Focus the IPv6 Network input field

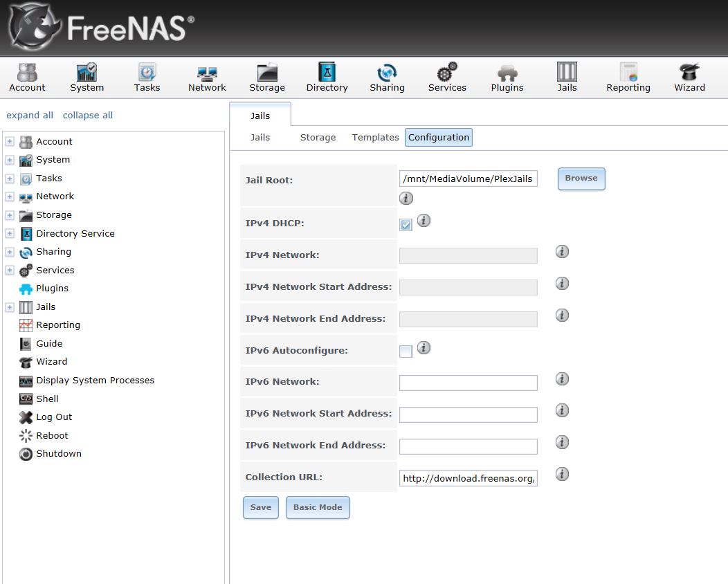(468, 383)
